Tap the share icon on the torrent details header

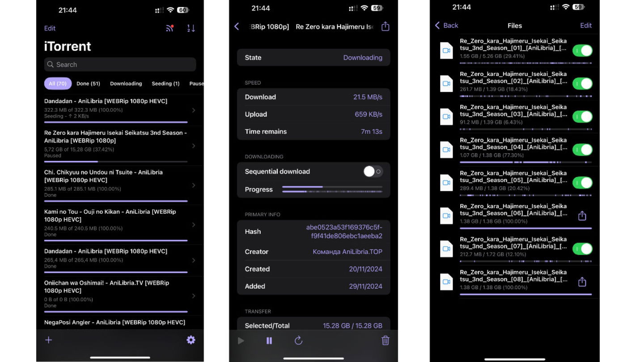click(386, 26)
